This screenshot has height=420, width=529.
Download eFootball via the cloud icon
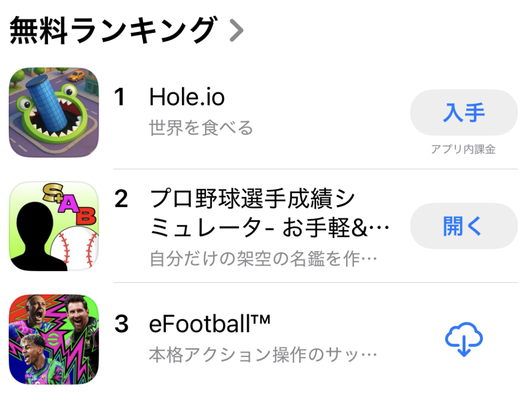pos(463,339)
